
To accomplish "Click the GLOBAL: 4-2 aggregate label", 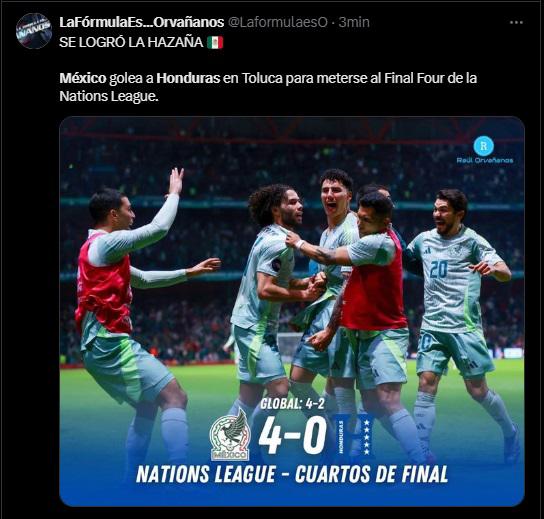I will coord(292,403).
